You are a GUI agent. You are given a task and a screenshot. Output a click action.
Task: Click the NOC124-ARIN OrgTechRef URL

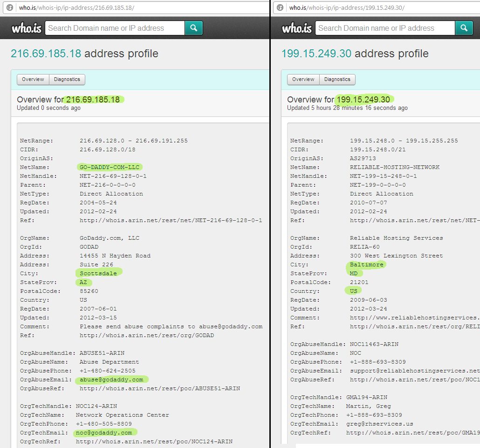coord(154,441)
